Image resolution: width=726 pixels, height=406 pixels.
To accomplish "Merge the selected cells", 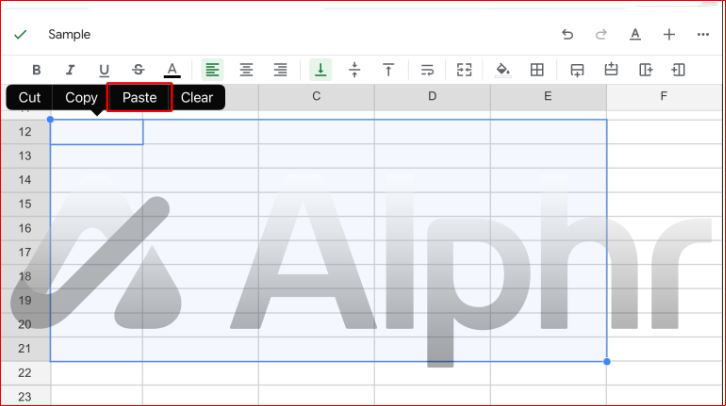I will pyautogui.click(x=464, y=70).
